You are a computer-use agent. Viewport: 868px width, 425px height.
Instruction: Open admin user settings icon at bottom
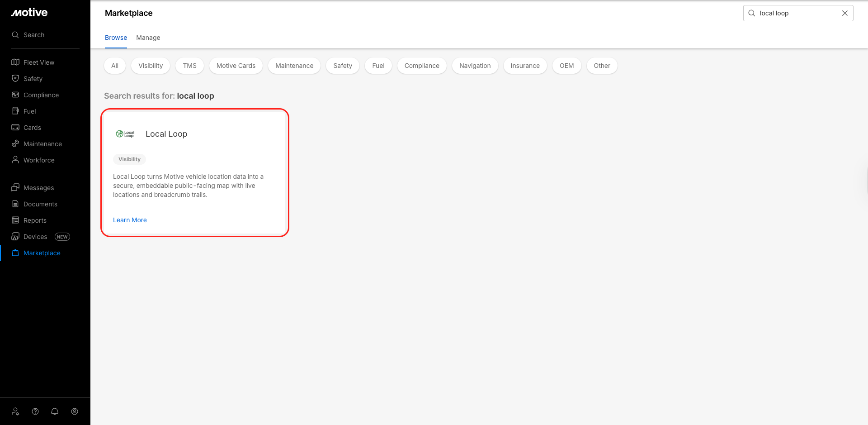click(16, 411)
